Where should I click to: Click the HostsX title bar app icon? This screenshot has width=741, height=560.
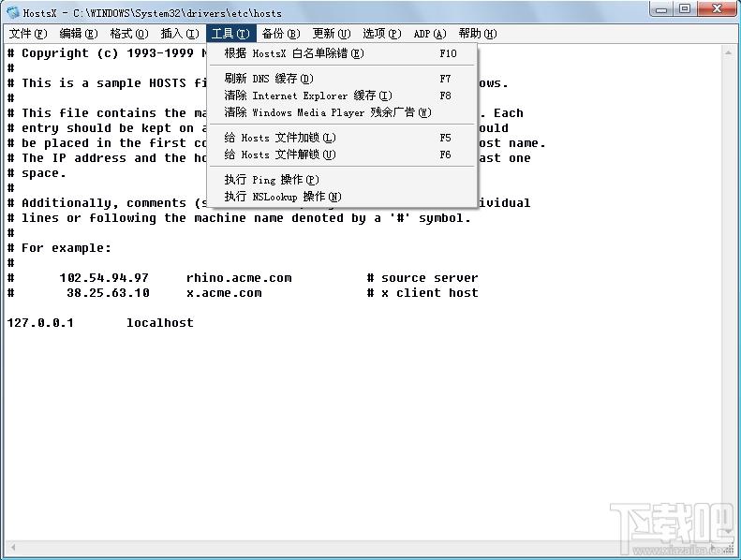13,12
